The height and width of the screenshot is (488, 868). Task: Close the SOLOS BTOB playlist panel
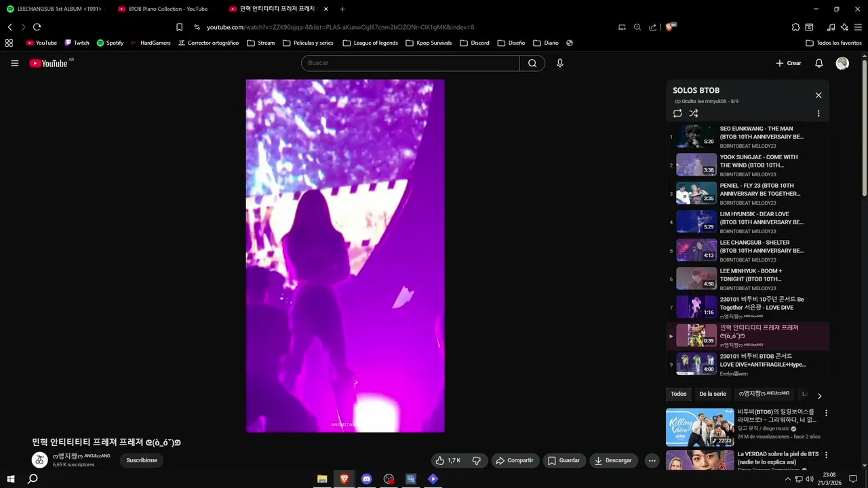[x=818, y=96]
